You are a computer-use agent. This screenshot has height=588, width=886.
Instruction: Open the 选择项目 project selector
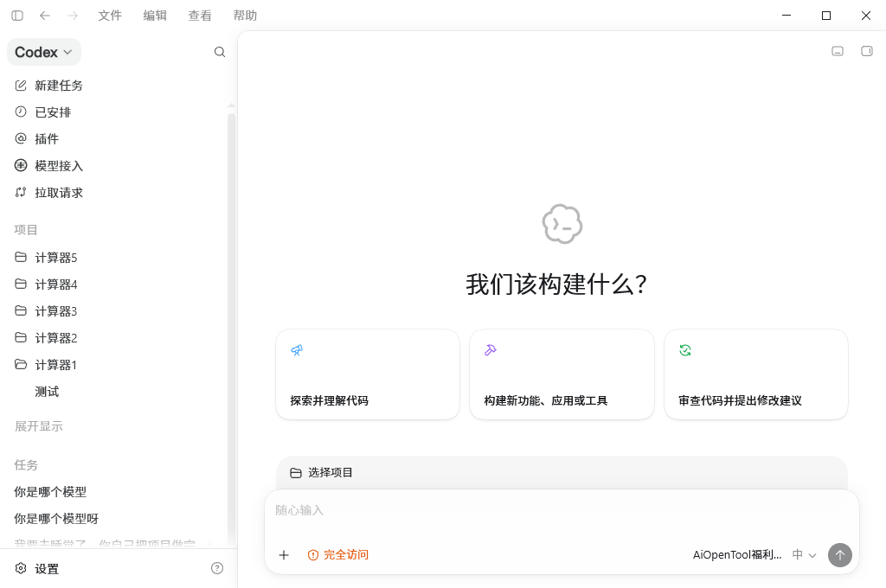(321, 473)
